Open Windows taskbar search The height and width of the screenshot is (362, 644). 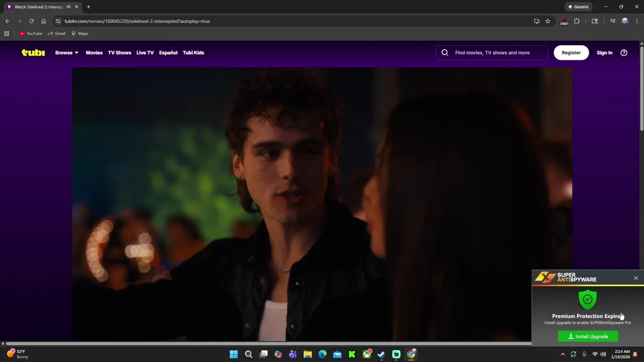pyautogui.click(x=249, y=354)
